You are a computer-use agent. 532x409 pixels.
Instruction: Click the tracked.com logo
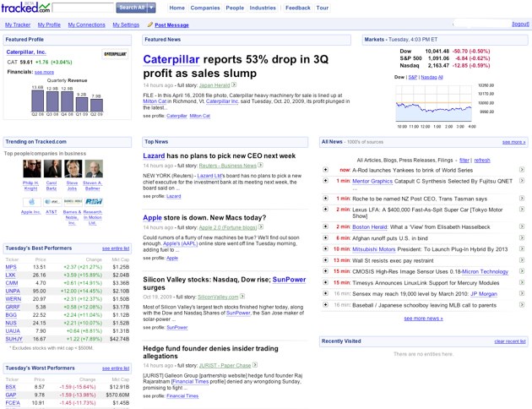click(x=25, y=8)
